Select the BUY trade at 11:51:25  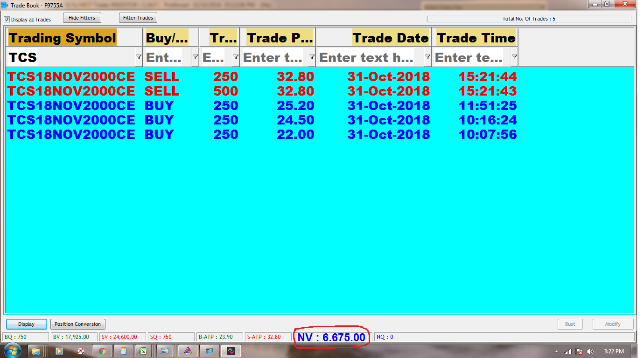click(x=262, y=105)
